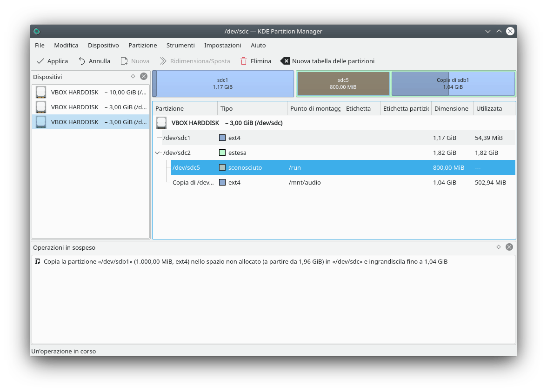The width and height of the screenshot is (547, 392).
Task: Close the Dispositivi panel
Action: tap(144, 76)
